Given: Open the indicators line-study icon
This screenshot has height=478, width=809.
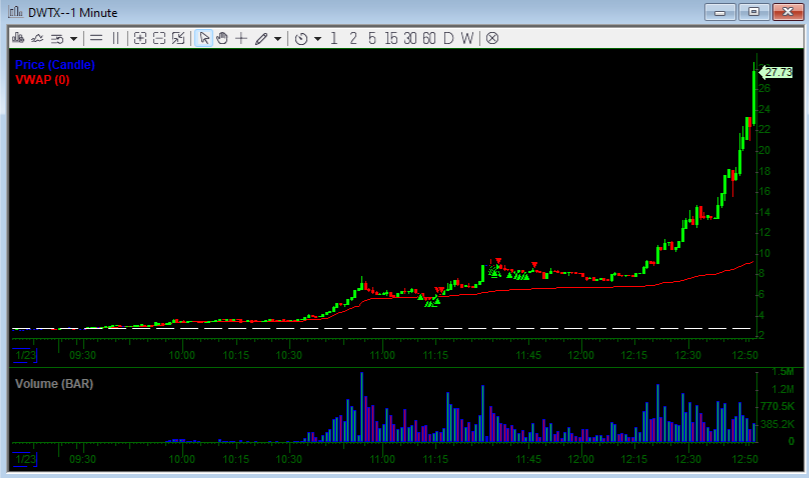Looking at the screenshot, I should [x=37, y=38].
